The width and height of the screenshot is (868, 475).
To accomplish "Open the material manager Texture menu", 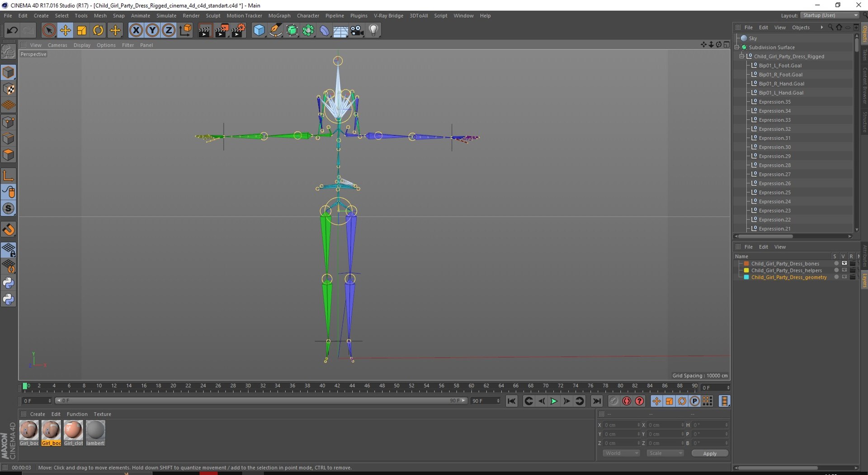I will pos(102,414).
